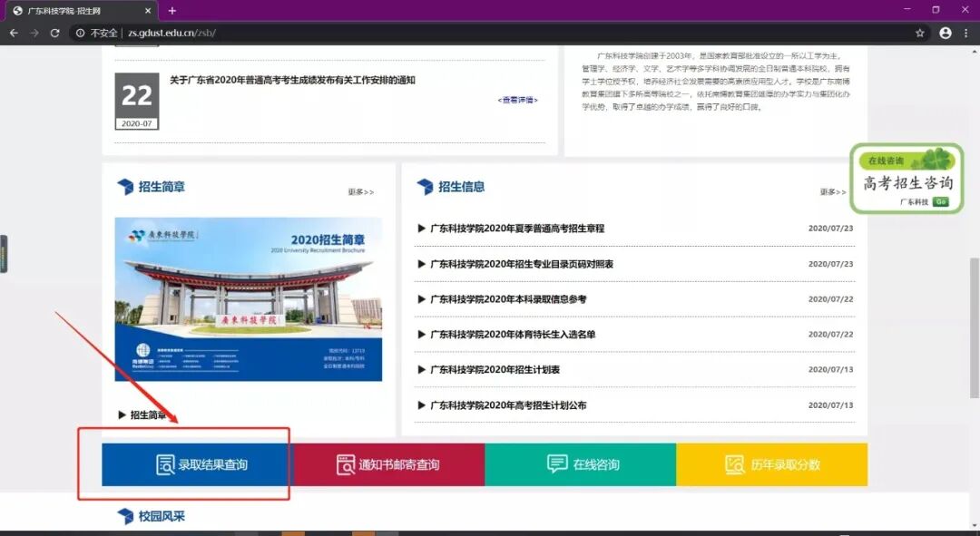Open the 关于广东省2020年普通高考考生成绩发布 notice
The height and width of the screenshot is (536, 980).
292,80
